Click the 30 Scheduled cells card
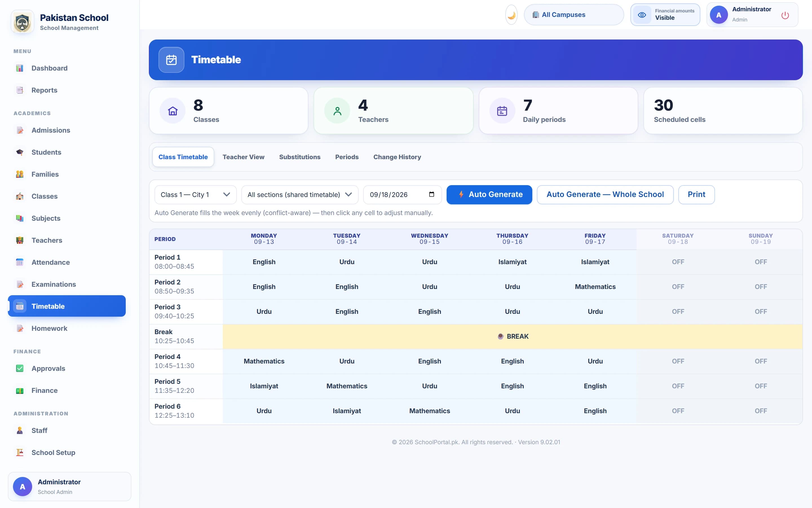The image size is (812, 508). (x=723, y=111)
